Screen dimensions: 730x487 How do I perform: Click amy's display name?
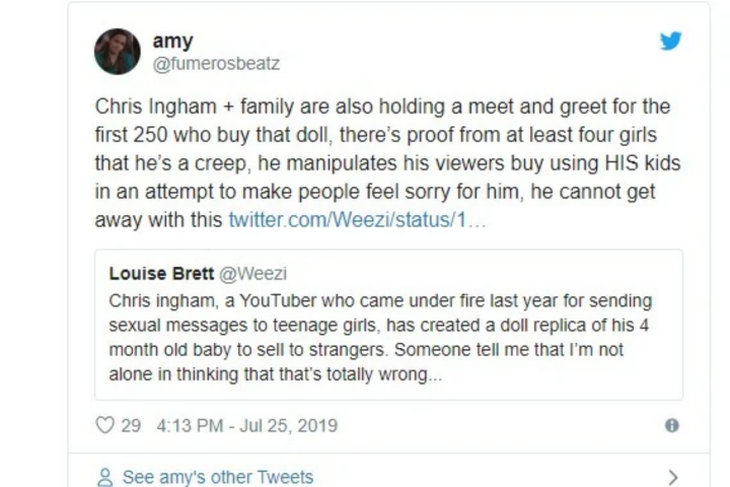(x=172, y=41)
